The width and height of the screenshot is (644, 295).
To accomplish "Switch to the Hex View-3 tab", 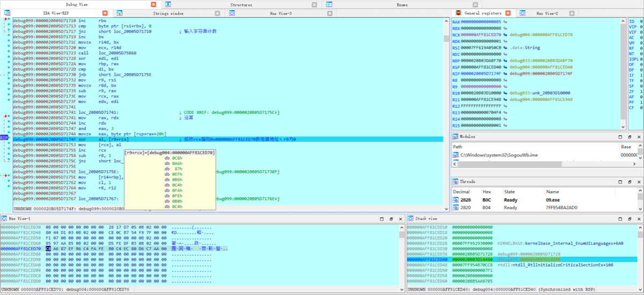I will coord(281,12).
